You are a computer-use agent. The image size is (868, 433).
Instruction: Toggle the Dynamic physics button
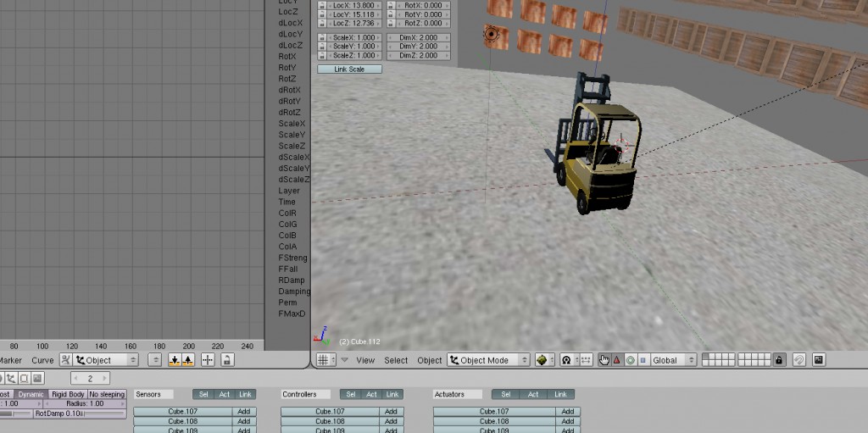(30, 394)
